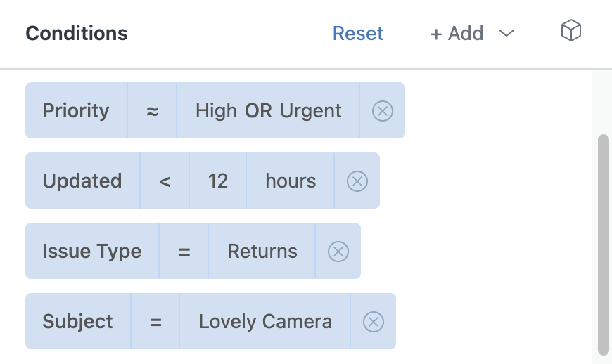Remove the Subject condition
Viewport: 612px width, 364px height.
(x=374, y=322)
